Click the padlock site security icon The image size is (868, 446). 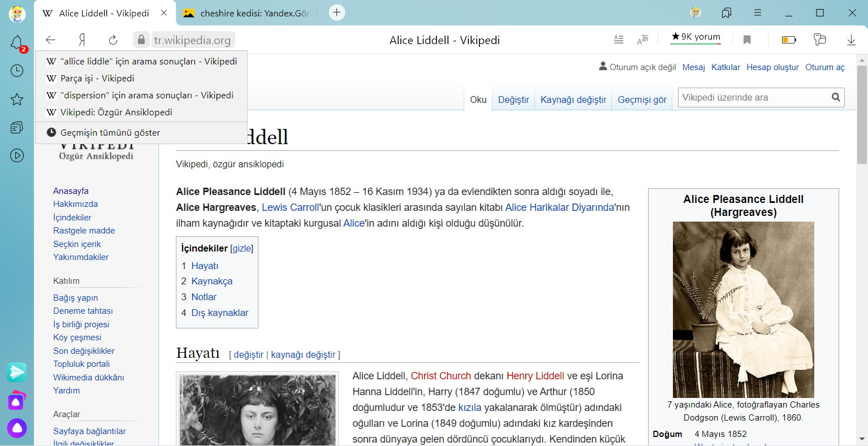(x=141, y=40)
